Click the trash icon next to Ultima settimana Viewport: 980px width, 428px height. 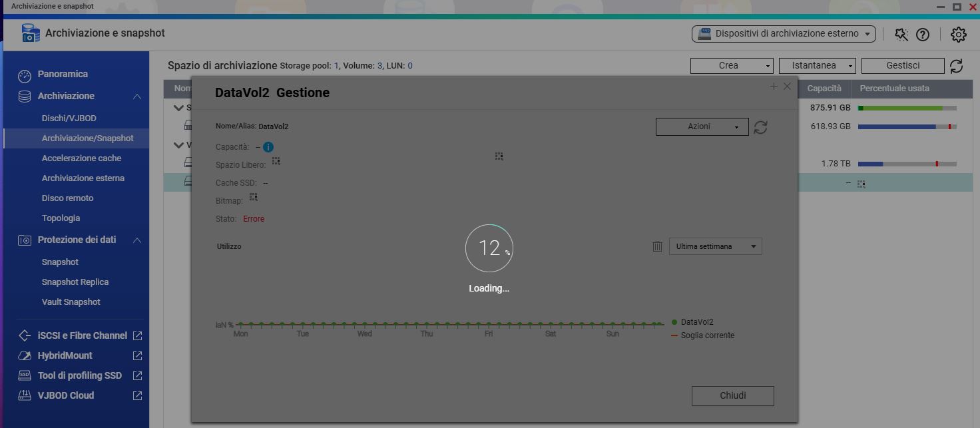coord(657,246)
